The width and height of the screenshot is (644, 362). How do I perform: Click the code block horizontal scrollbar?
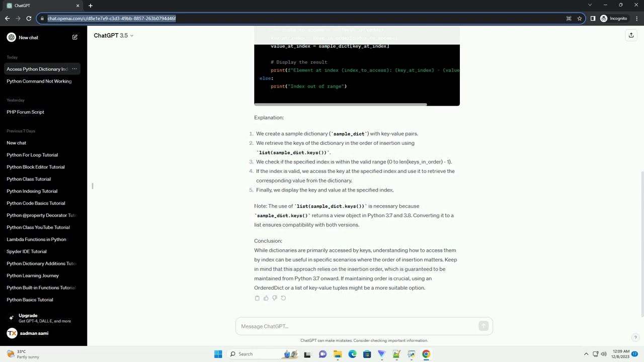(341, 105)
